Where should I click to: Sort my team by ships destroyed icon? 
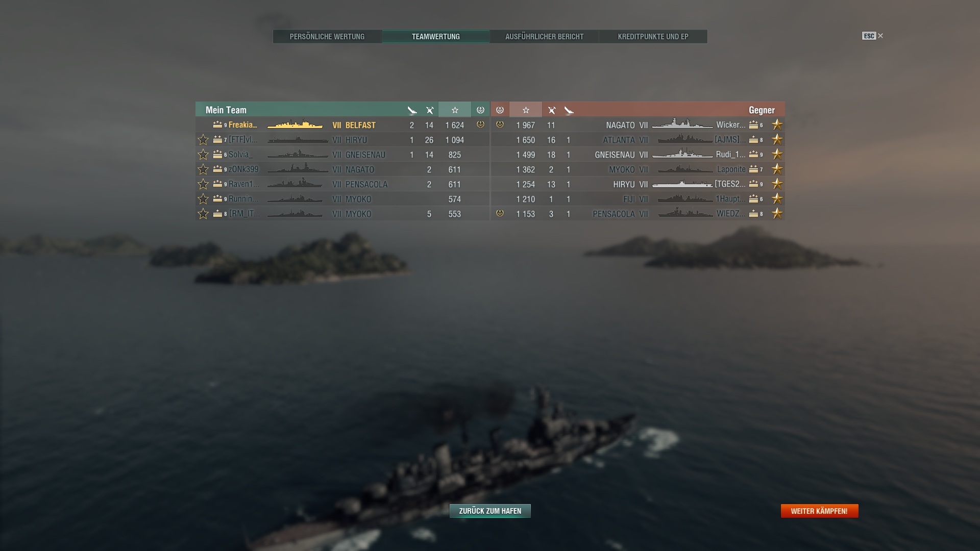[x=430, y=110]
